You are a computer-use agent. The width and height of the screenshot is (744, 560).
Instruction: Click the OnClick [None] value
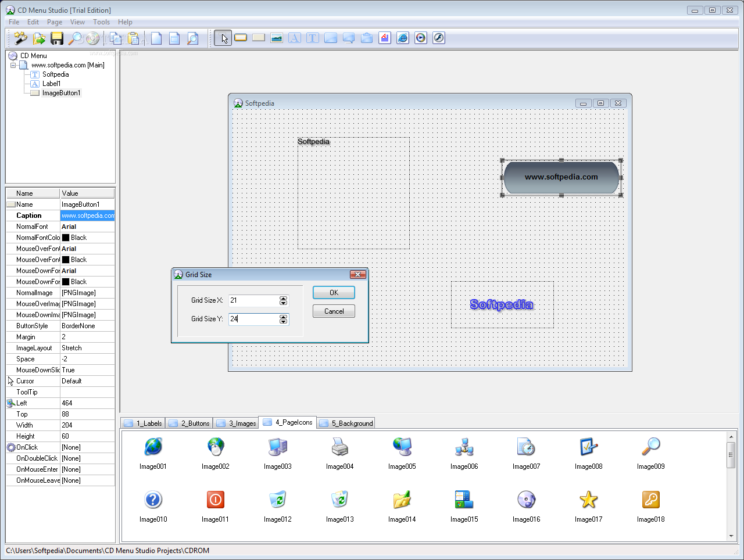[88, 447]
